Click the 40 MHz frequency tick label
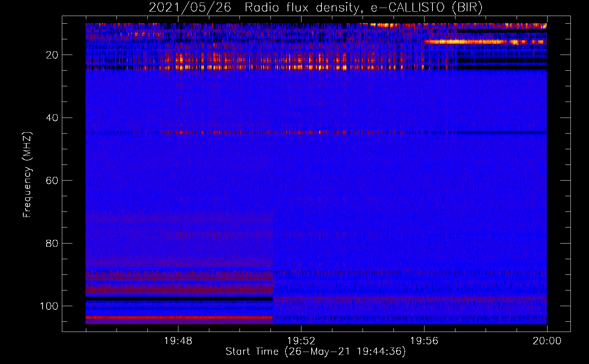The width and height of the screenshot is (589, 364). tap(52, 118)
